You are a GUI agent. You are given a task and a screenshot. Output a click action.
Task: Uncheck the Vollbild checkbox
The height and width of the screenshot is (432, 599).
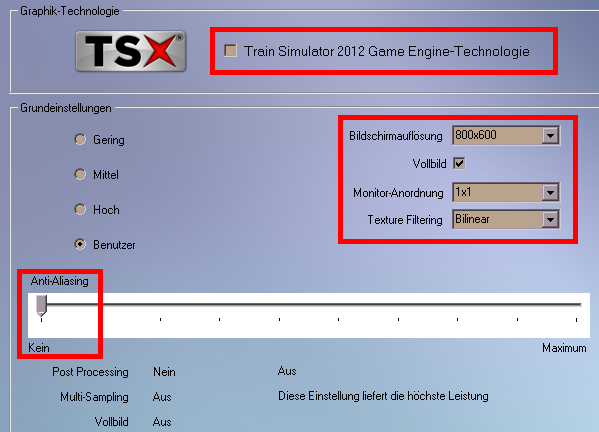(x=459, y=163)
